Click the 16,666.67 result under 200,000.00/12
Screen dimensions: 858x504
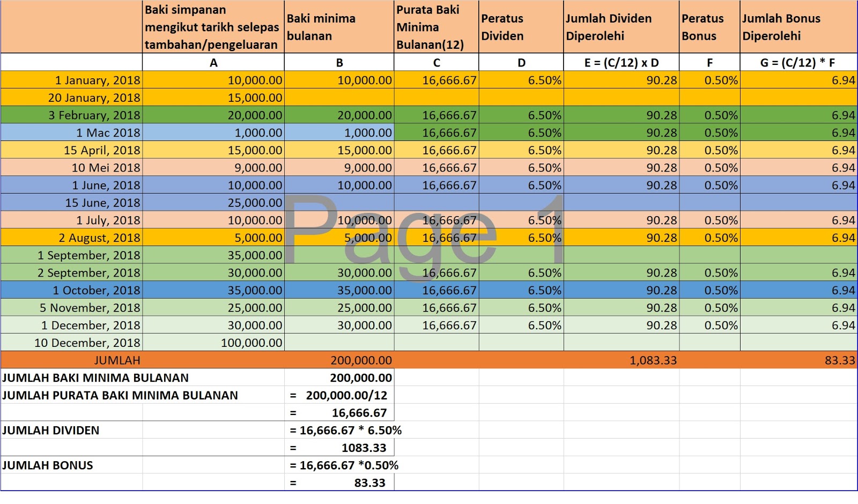pos(339,413)
